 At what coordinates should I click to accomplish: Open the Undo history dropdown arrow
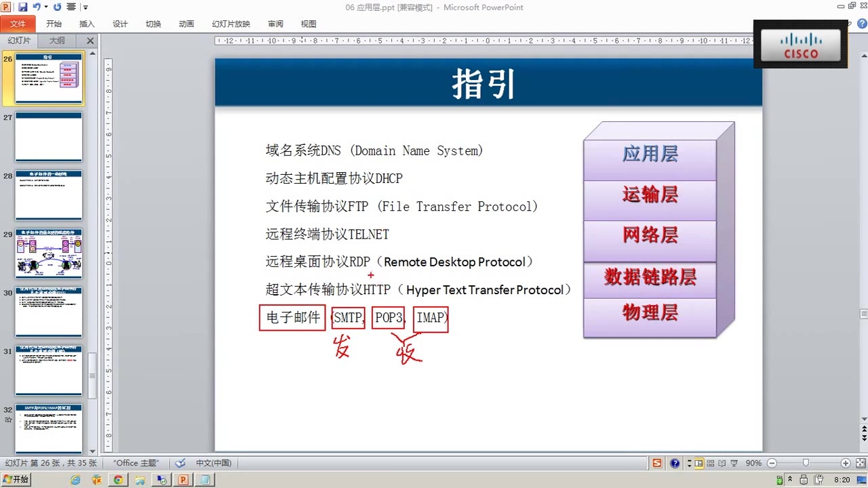(x=46, y=7)
